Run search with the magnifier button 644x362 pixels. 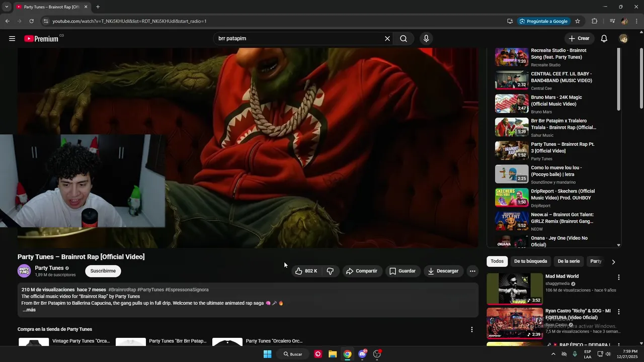click(x=404, y=39)
